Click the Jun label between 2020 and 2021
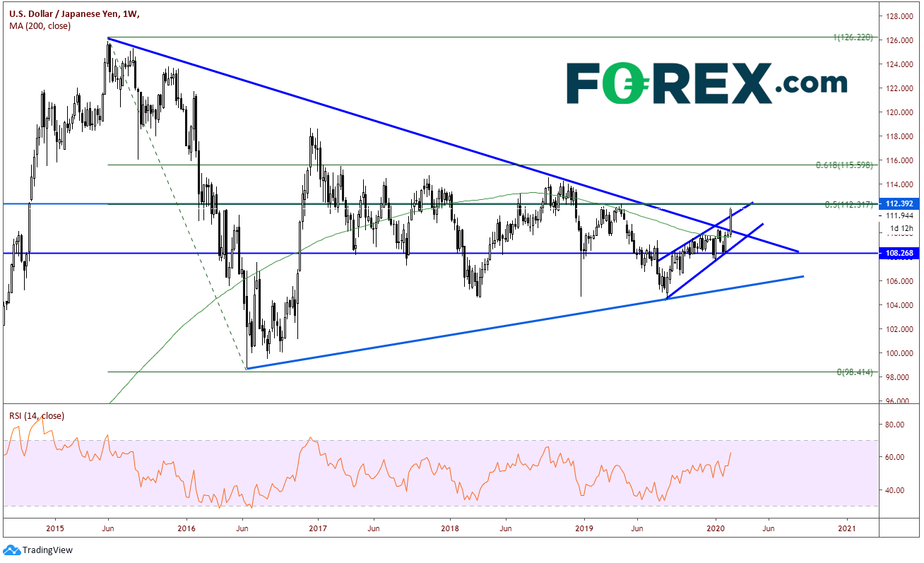This screenshot has height=563, width=924. click(769, 528)
